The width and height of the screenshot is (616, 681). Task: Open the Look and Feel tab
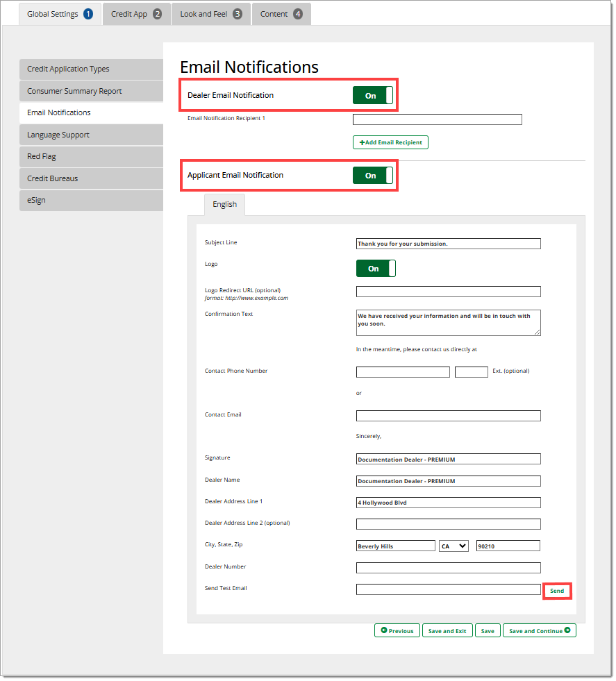coord(210,14)
